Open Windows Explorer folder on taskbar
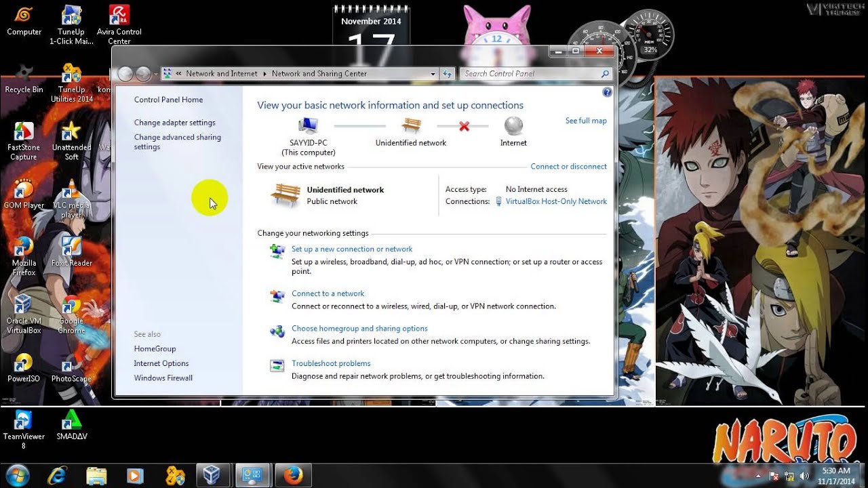This screenshot has height=488, width=868. [x=96, y=475]
